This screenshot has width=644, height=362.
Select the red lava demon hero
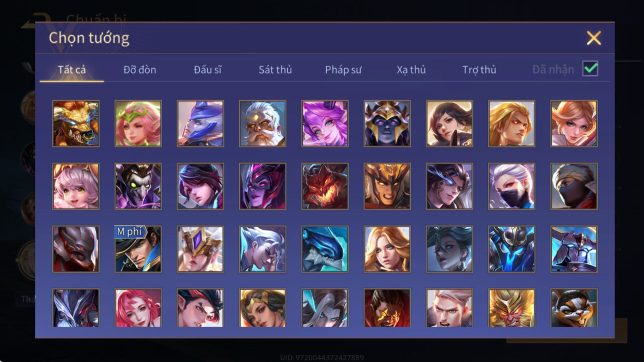325,186
